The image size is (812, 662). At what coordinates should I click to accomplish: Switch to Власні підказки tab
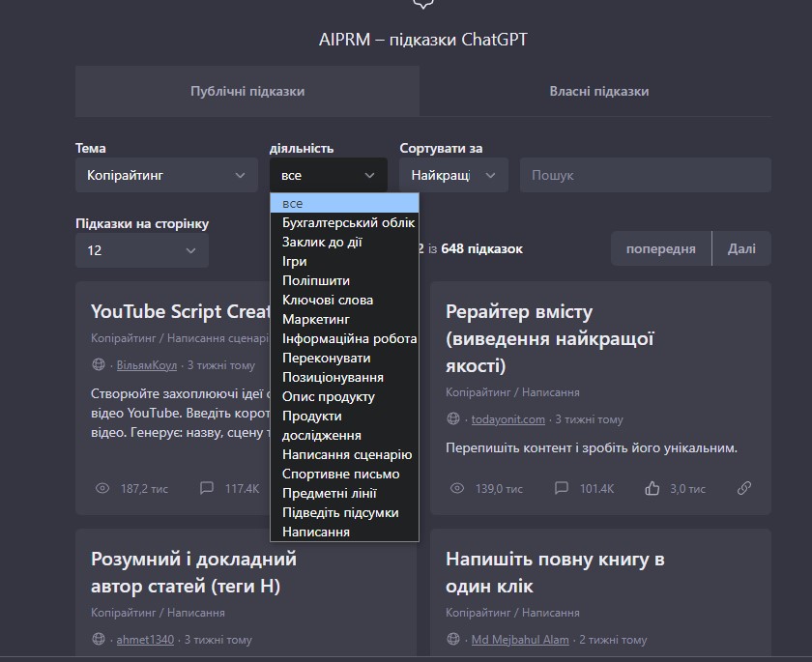[x=598, y=91]
